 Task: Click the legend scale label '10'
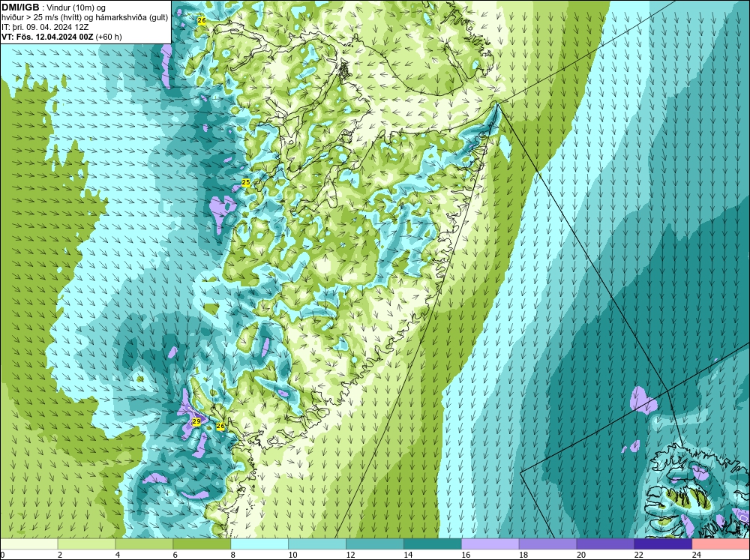pos(292,556)
